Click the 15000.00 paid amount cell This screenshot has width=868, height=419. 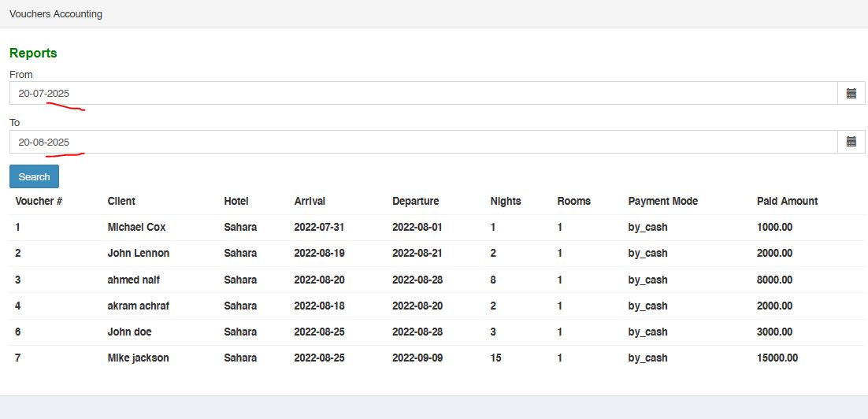click(x=777, y=358)
